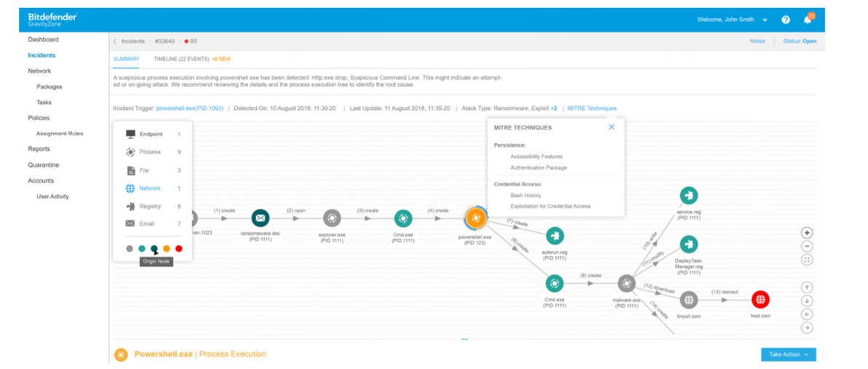Screen dimensions: 868x369
Task: Open Policies in the sidebar
Action: coord(39,118)
